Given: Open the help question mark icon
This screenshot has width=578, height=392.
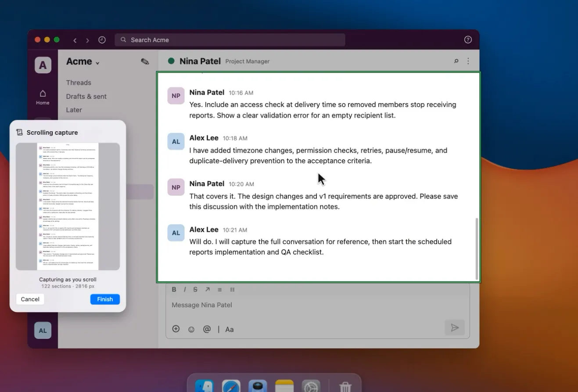Looking at the screenshot, I should point(468,40).
